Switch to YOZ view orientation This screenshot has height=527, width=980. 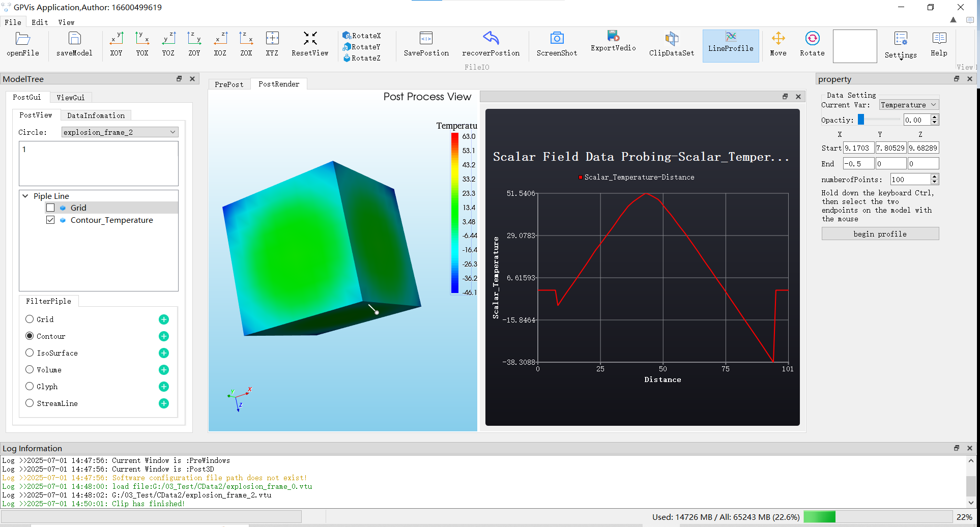168,44
